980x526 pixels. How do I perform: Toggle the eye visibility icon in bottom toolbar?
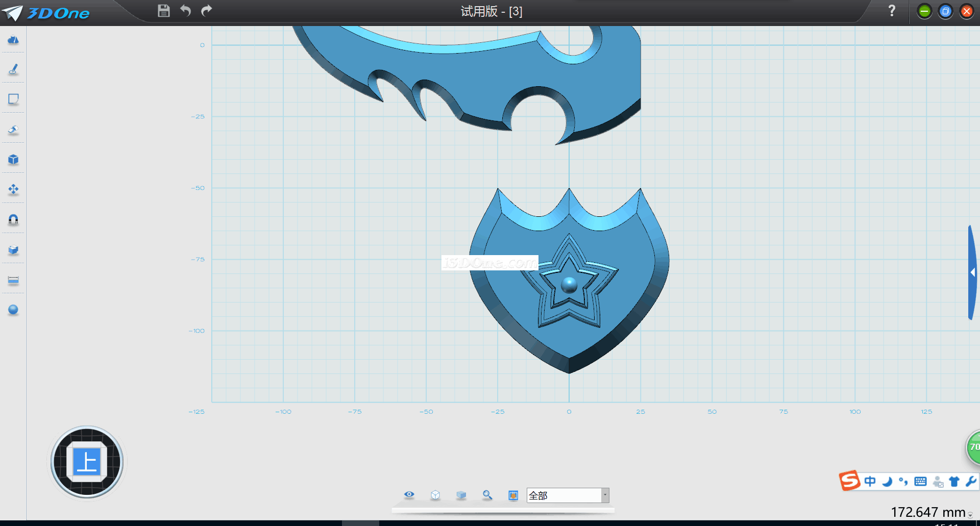click(409, 495)
